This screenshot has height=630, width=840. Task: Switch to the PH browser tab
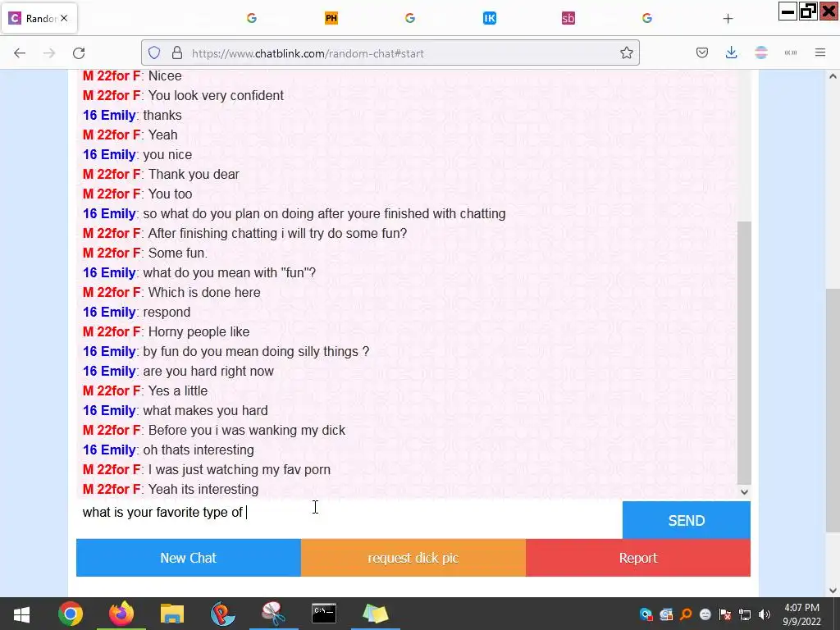tap(331, 18)
